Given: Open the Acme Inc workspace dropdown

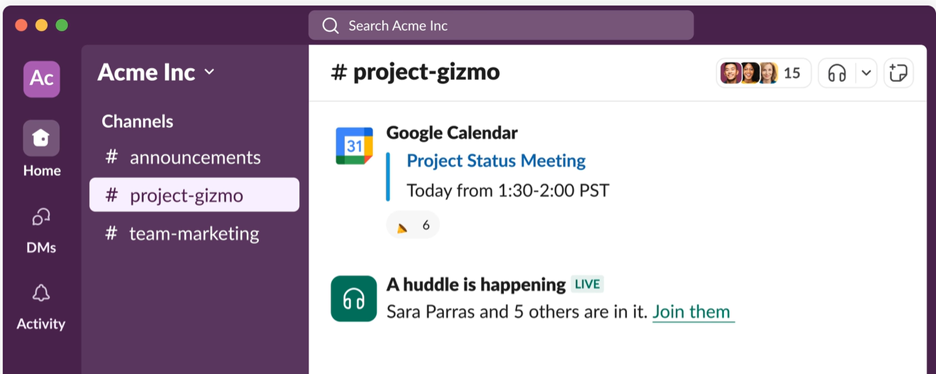Looking at the screenshot, I should click(156, 72).
